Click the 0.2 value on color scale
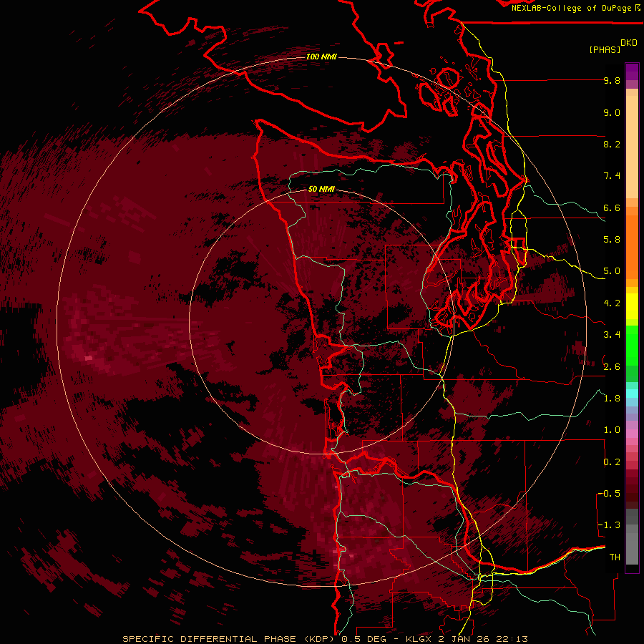 612,462
